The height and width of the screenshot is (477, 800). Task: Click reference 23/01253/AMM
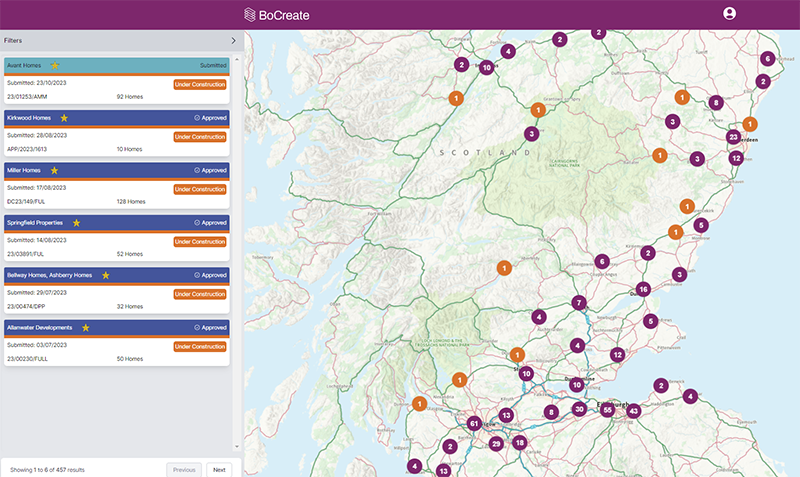(x=27, y=96)
